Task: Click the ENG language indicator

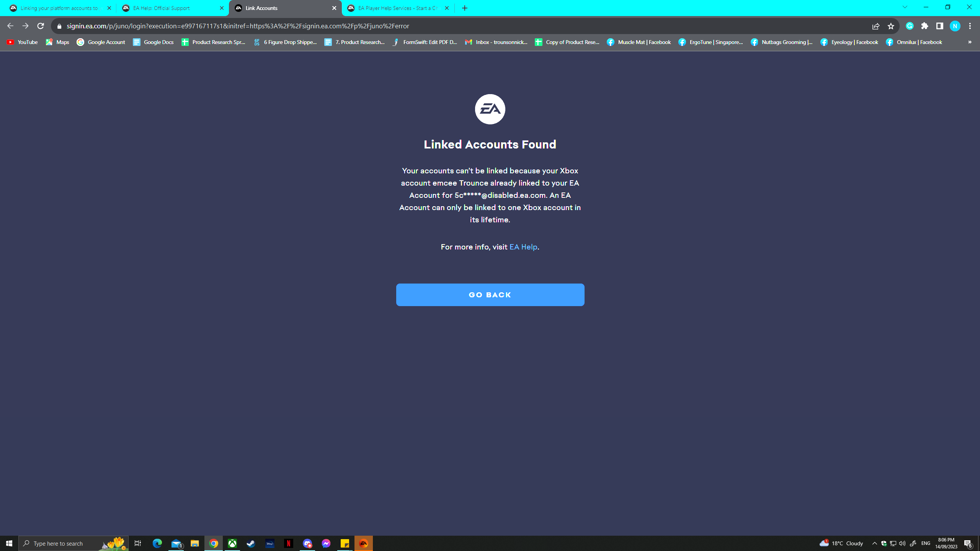Action: (926, 543)
